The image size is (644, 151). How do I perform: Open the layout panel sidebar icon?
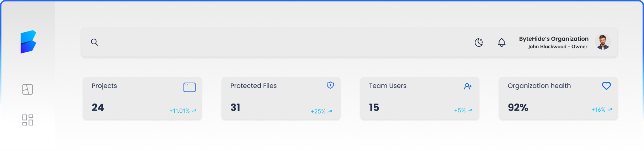27,89
